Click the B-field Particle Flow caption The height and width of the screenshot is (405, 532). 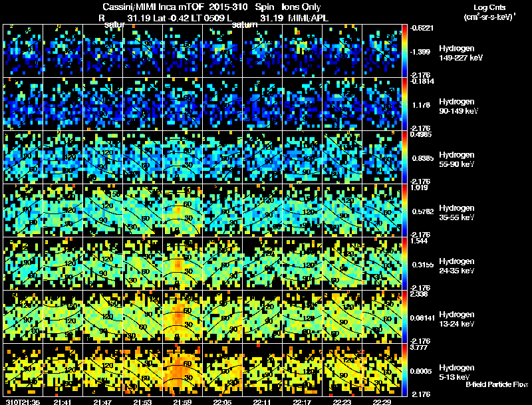497,384
